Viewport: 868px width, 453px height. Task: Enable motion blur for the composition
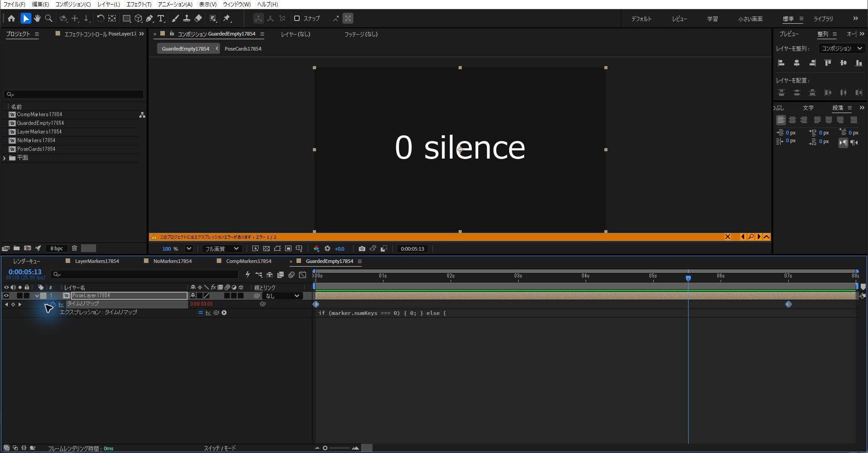[291, 274]
